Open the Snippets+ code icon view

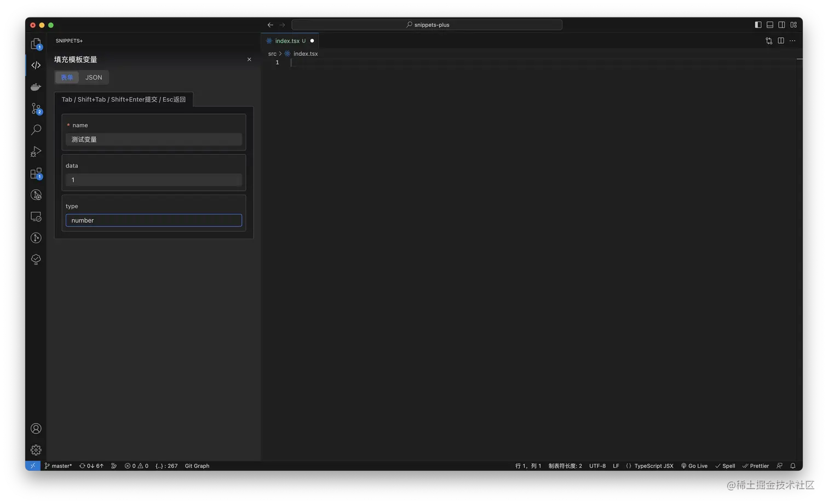click(36, 65)
